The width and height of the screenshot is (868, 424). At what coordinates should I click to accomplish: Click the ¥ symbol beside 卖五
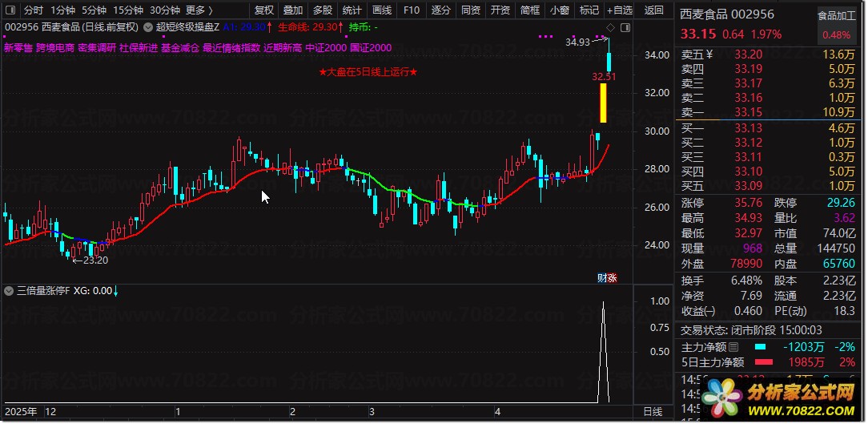709,55
